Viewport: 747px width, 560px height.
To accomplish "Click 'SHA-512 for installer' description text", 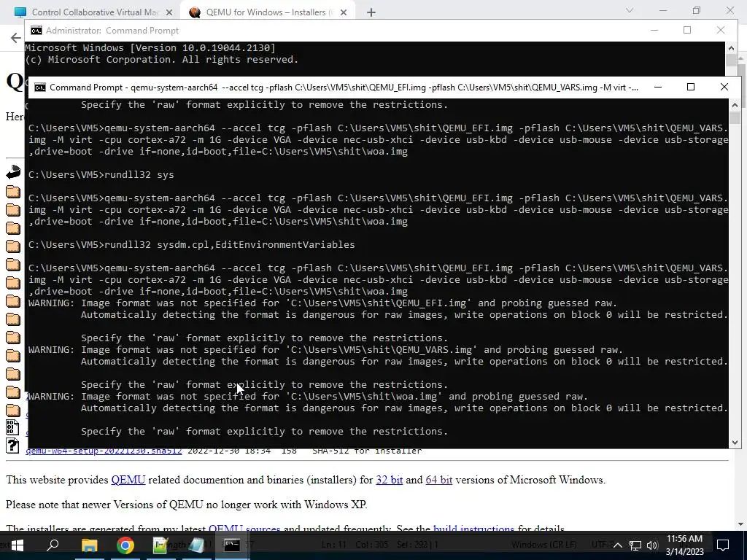I will [367, 451].
